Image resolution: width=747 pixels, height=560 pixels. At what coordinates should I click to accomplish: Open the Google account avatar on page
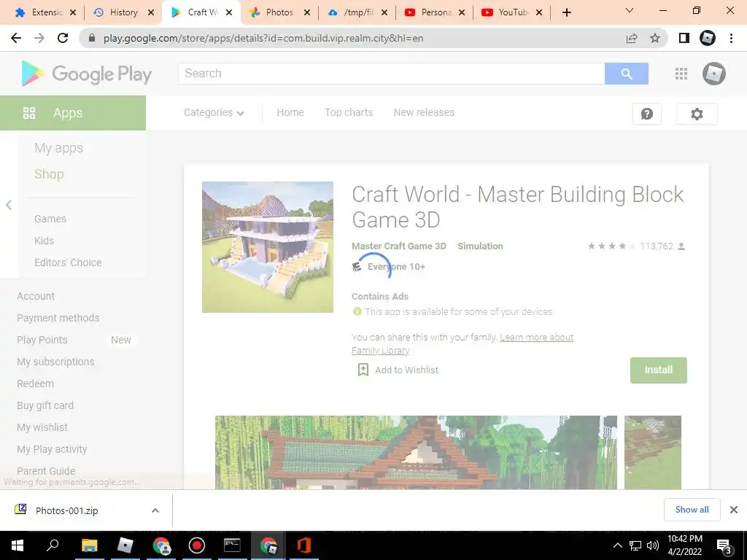pos(713,74)
